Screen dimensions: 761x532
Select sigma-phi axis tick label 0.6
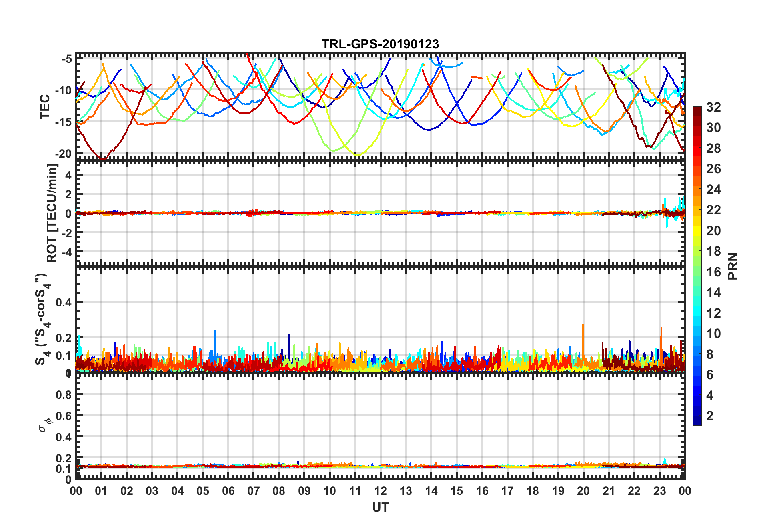[x=64, y=416]
